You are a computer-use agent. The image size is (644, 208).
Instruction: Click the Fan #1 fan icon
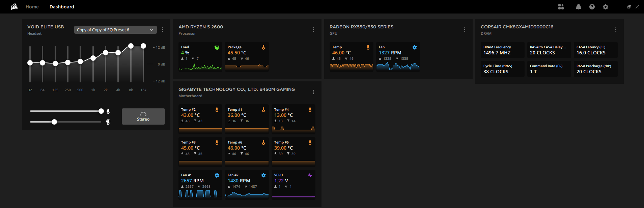pos(217,175)
